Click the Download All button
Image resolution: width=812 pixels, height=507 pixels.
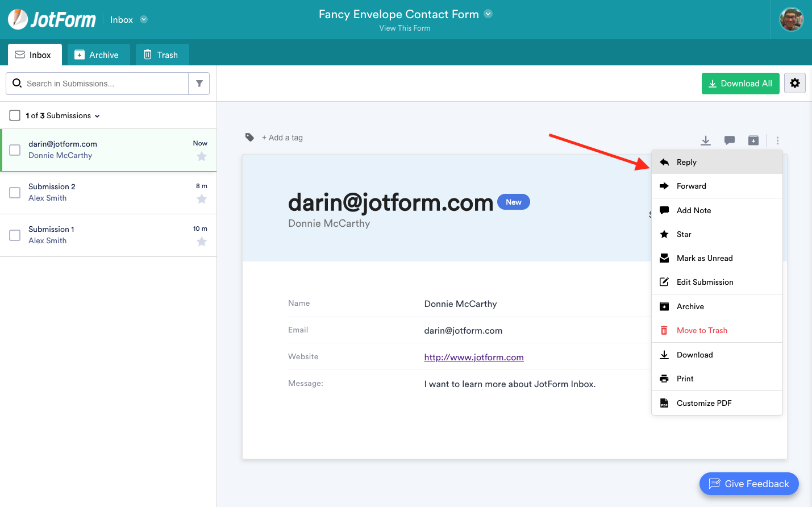click(740, 84)
